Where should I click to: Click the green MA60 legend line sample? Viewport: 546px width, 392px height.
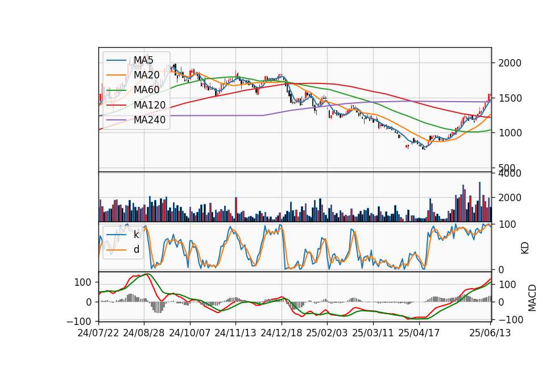point(116,90)
